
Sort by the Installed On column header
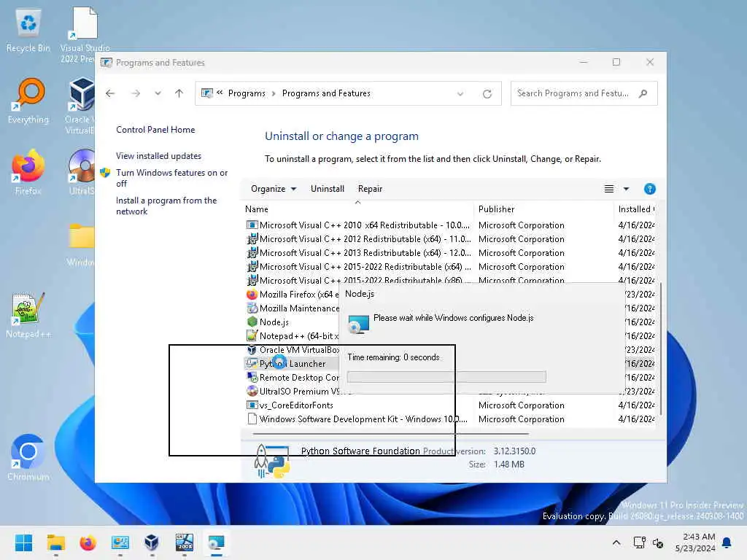[x=635, y=209]
